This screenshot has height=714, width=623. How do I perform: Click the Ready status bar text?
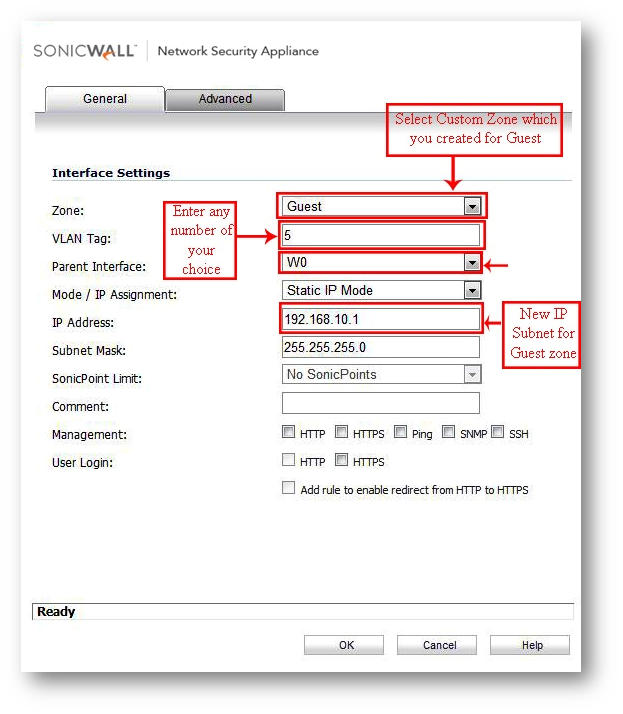56,612
